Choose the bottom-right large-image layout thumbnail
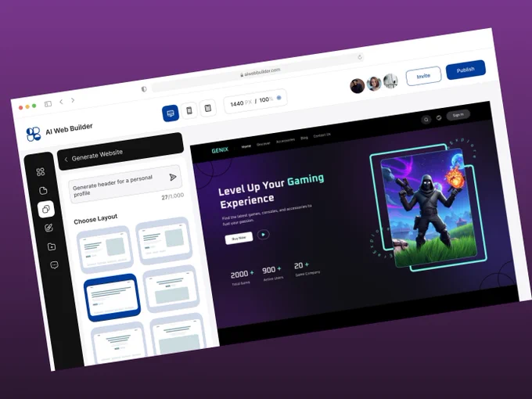 (178, 334)
